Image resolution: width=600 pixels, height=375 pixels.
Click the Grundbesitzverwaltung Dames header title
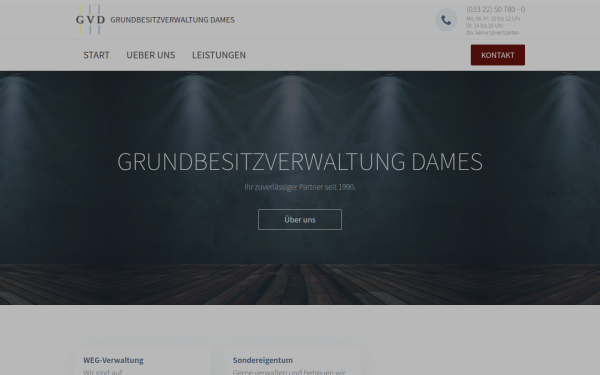[x=172, y=20]
